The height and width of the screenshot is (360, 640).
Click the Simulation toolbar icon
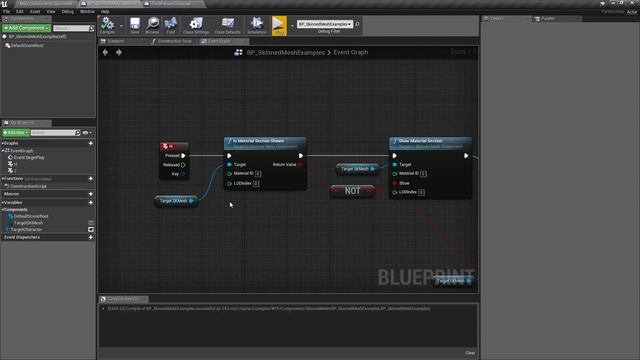[x=256, y=25]
